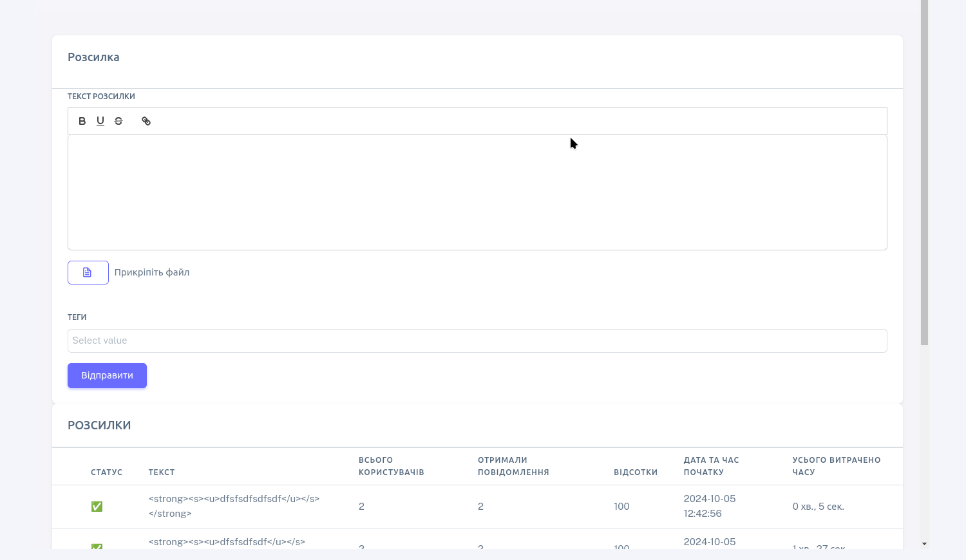The height and width of the screenshot is (560, 966).
Task: Click the Текст column header
Action: (162, 472)
